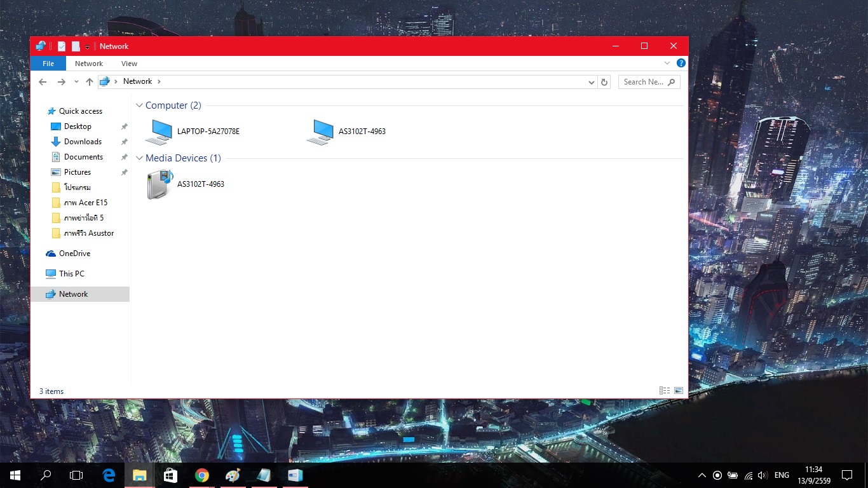Open recent locations dropdown arrow

tap(76, 82)
